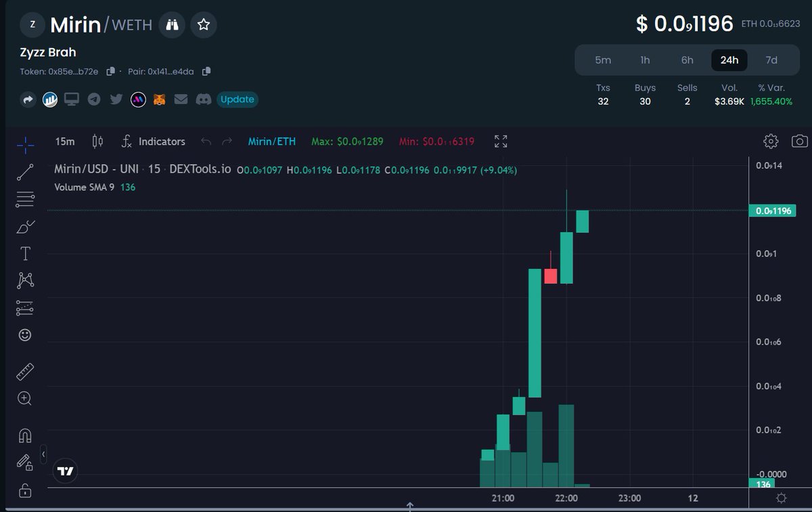The width and height of the screenshot is (812, 512).
Task: Click the 22:00 time axis label
Action: click(x=566, y=498)
